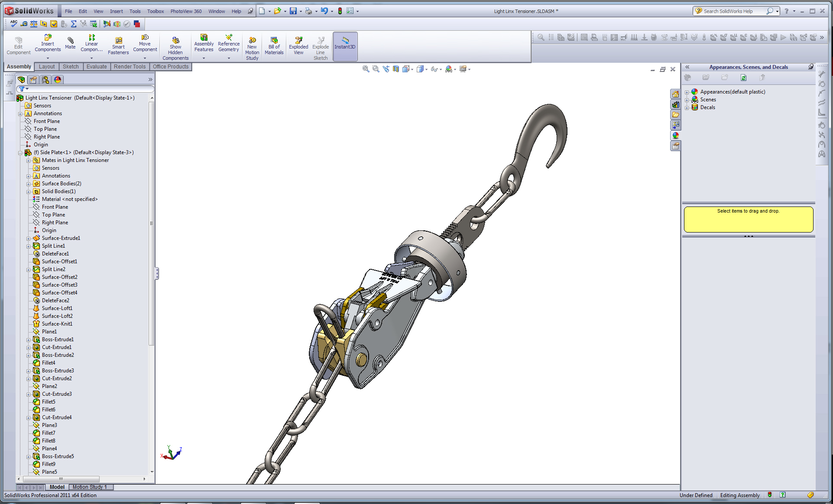Open the DisplayManager color ball tab
This screenshot has width=833, height=504.
tap(58, 80)
